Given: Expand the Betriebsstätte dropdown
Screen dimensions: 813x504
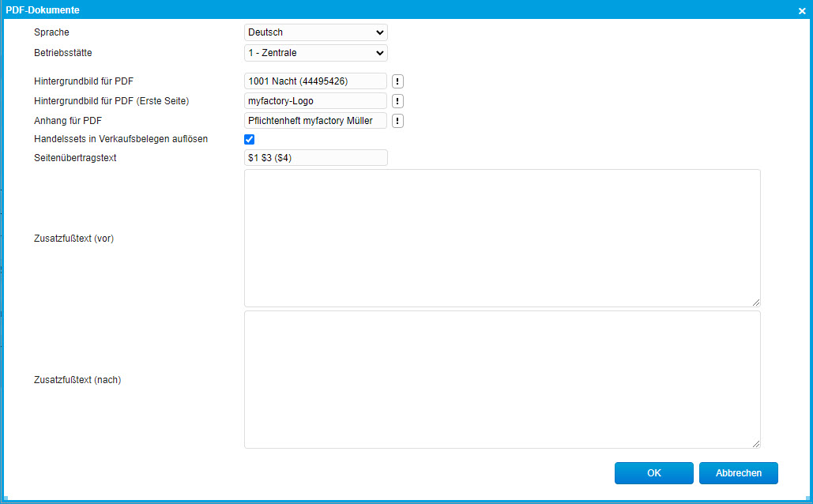Looking at the screenshot, I should (x=316, y=53).
